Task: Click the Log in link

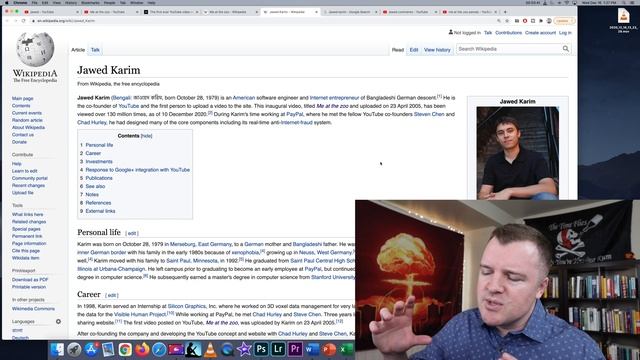Action: (565, 33)
